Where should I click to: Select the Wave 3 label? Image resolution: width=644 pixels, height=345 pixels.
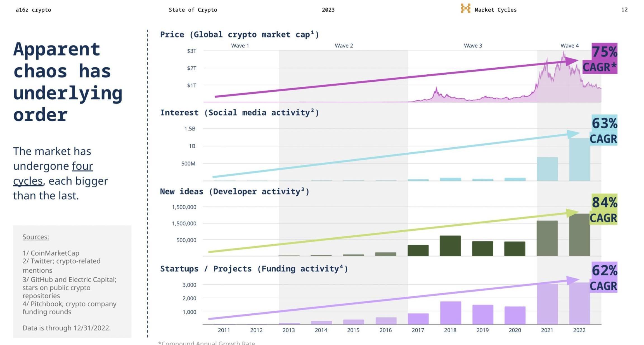pos(473,46)
